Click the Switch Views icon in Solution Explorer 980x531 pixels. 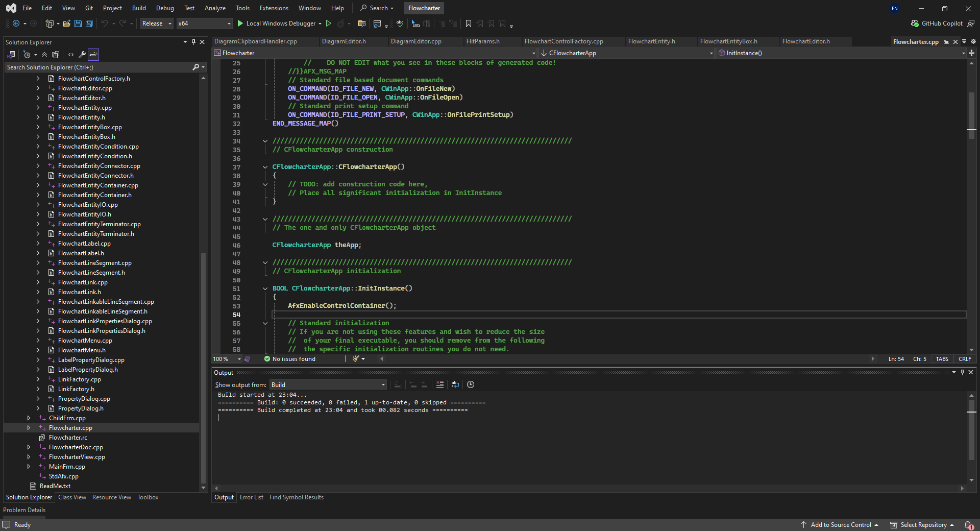[11, 55]
